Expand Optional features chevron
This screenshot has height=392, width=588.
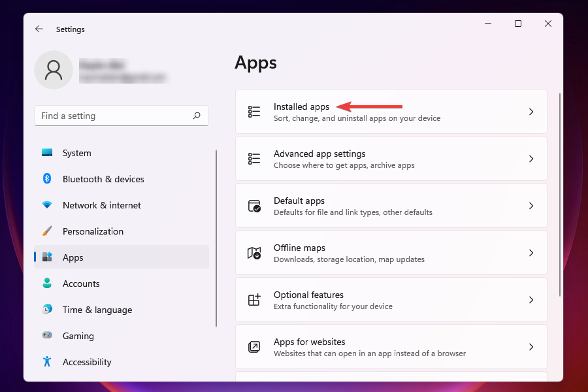pyautogui.click(x=531, y=300)
